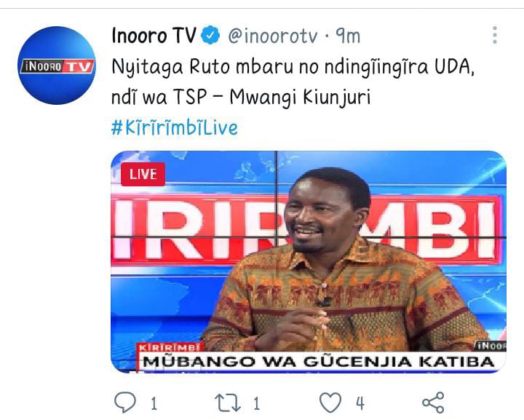Click the KIRIRIMBI show tag above caption
Screen dimensions: 524x420
(170, 347)
